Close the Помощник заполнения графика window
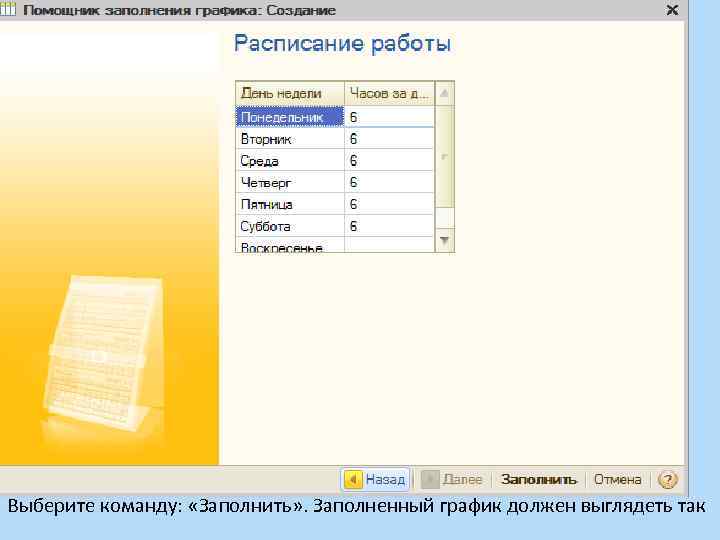Screen dimensions: 720x540 tap(672, 10)
